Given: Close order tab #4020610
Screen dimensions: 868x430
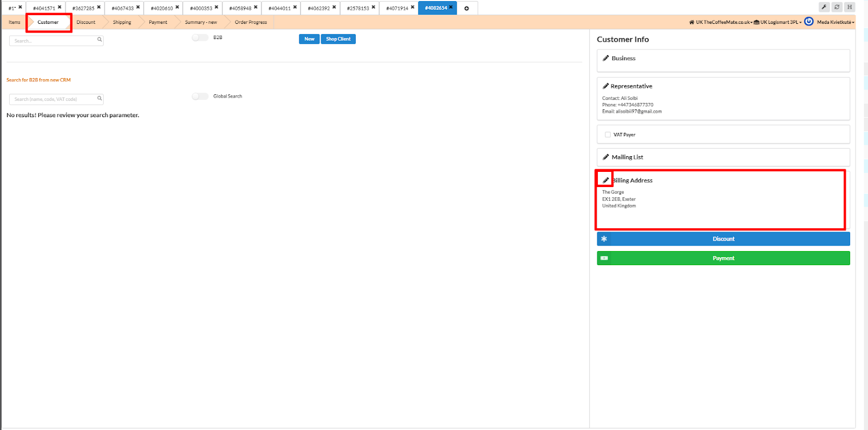Looking at the screenshot, I should coord(177,7).
